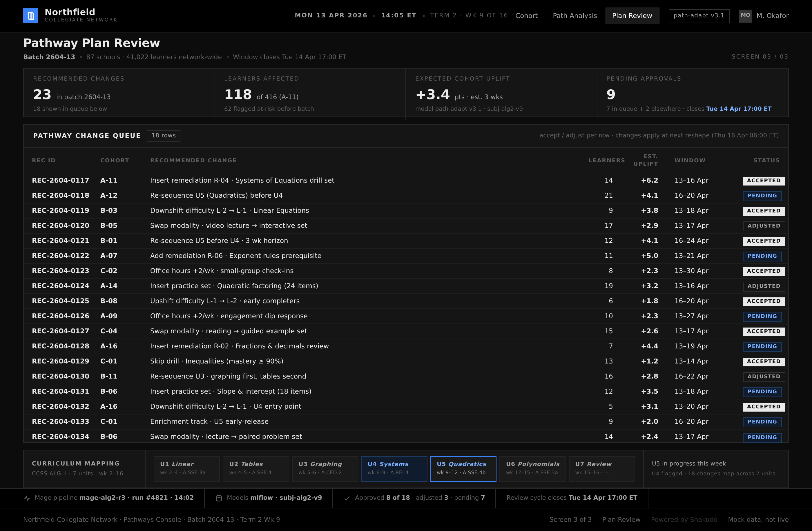Click ADJUSTED status for REC-2604-0120
812x531 pixels.
tap(764, 226)
